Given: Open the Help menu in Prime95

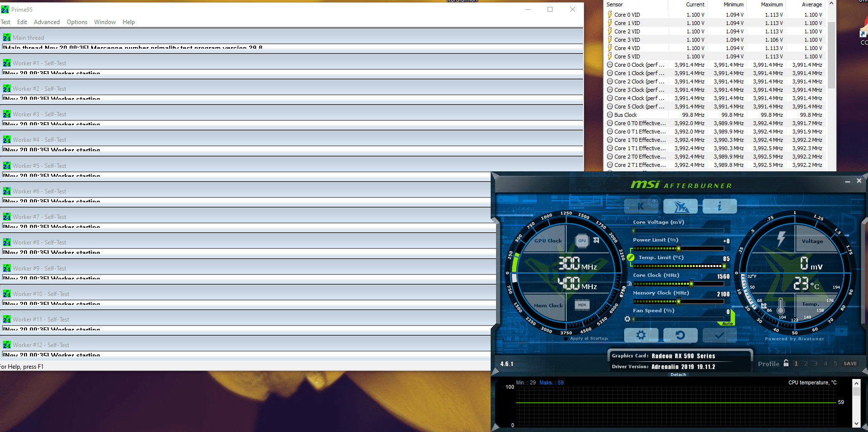Looking at the screenshot, I should point(129,22).
